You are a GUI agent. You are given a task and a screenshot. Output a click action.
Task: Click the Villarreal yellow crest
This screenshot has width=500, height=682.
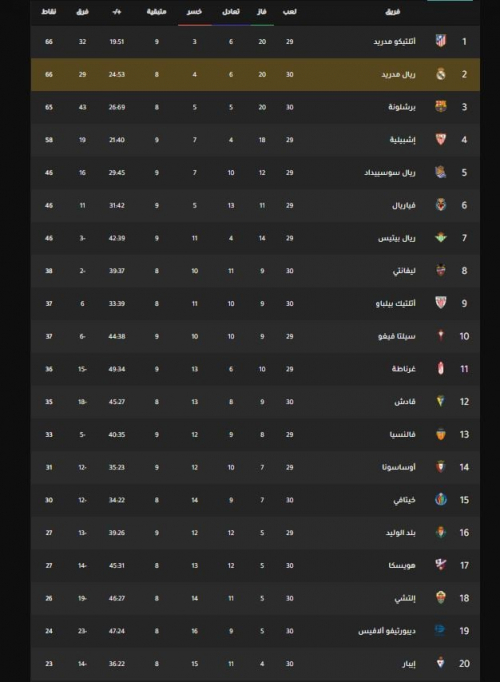(441, 205)
